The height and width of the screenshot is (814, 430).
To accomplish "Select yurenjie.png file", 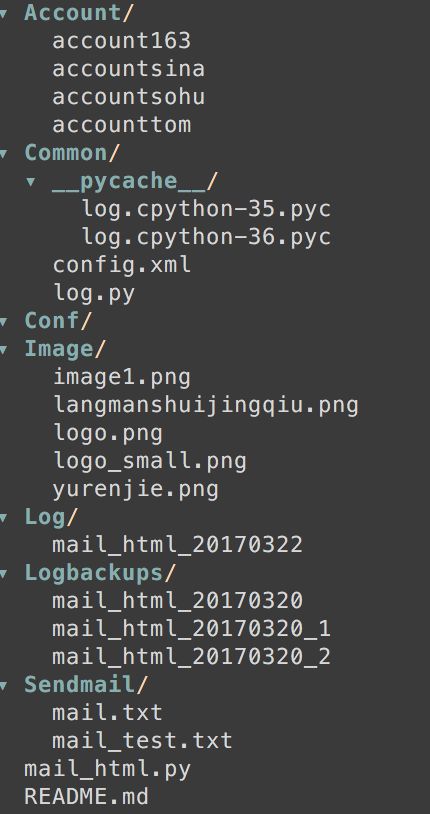I will (136, 490).
